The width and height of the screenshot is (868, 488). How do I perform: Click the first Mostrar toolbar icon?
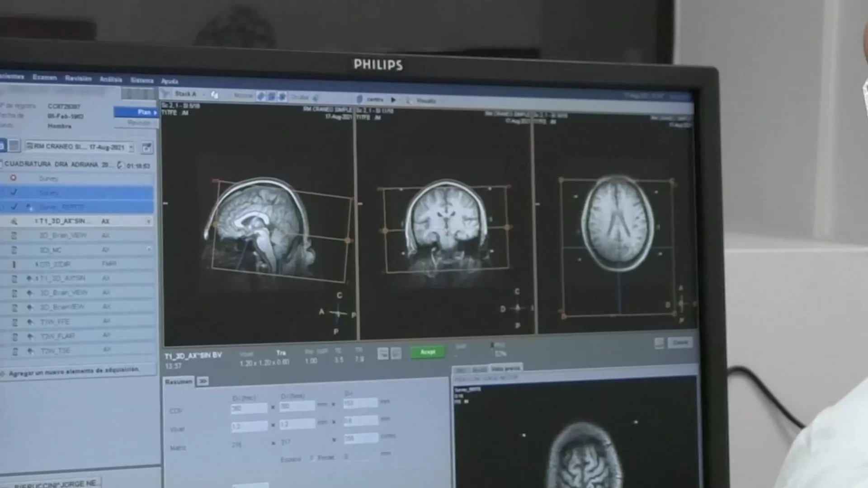point(261,96)
